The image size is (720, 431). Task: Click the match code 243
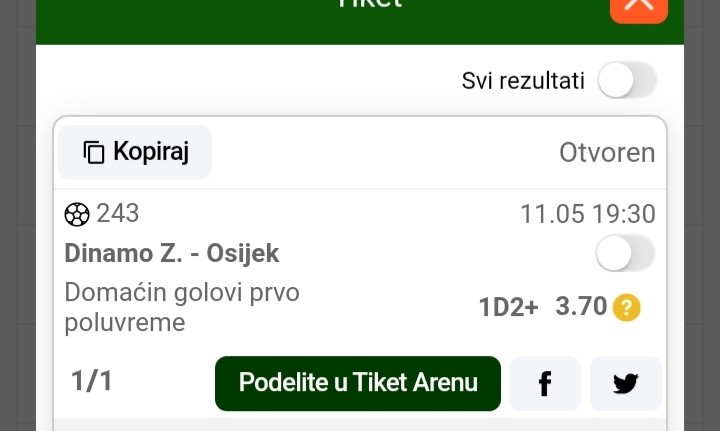coord(118,213)
